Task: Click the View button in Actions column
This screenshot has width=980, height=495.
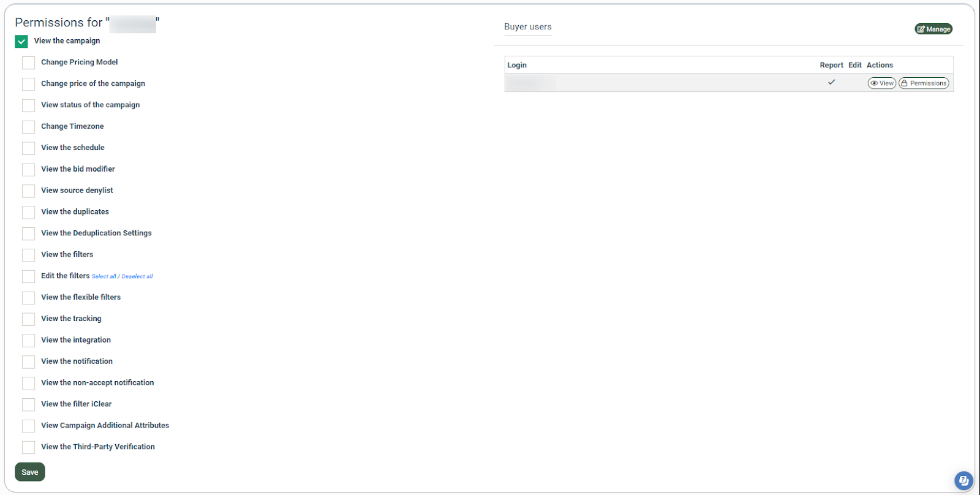Action: point(881,83)
